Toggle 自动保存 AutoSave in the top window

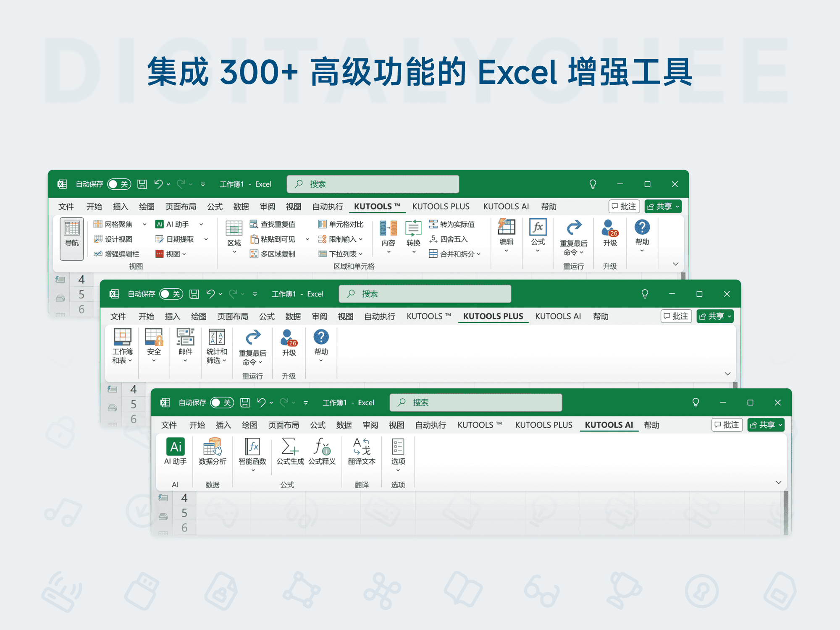[x=119, y=184]
